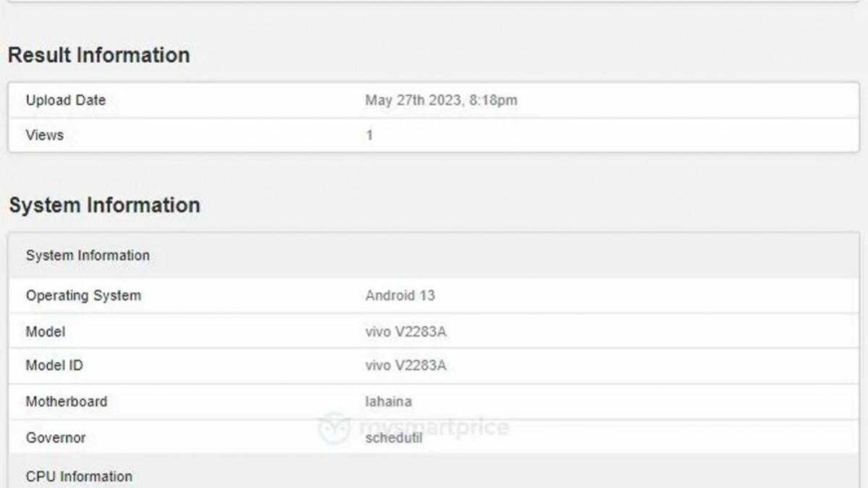Select the Operating System label
Image resolution: width=868 pixels, height=488 pixels.
[x=83, y=296]
